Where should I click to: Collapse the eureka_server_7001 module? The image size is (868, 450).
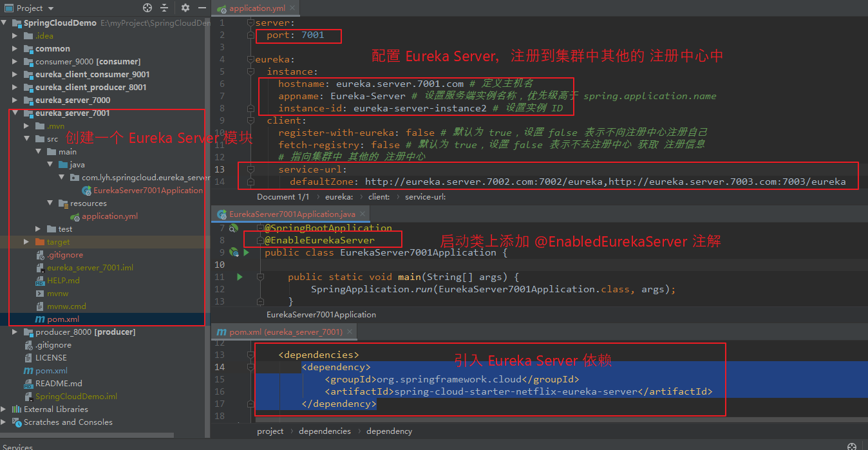(15, 113)
